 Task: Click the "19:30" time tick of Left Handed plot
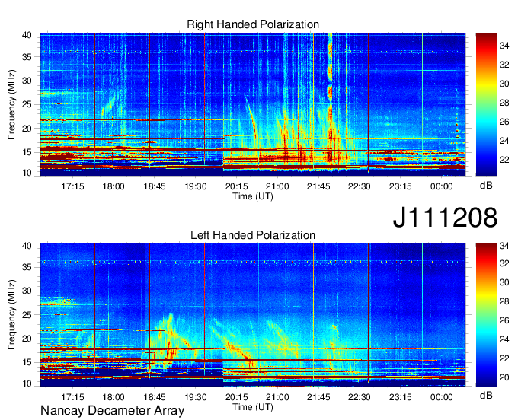[x=196, y=397]
